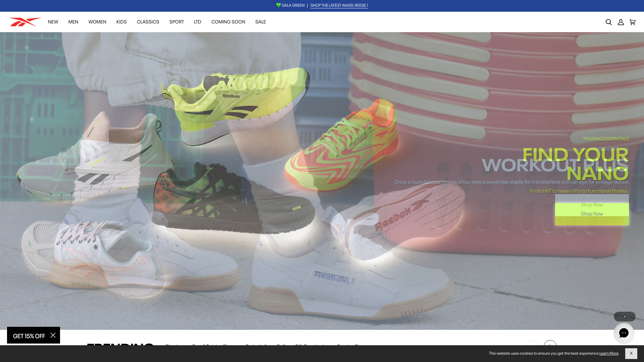
Task: Follow the SHOP THE LATEST ANGEL REESE 1 link
Action: pos(339,5)
